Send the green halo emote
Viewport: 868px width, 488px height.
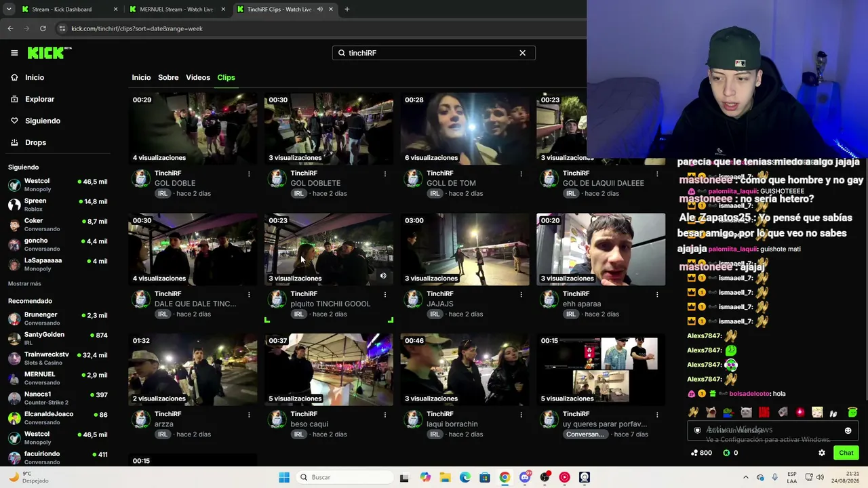[x=852, y=412]
